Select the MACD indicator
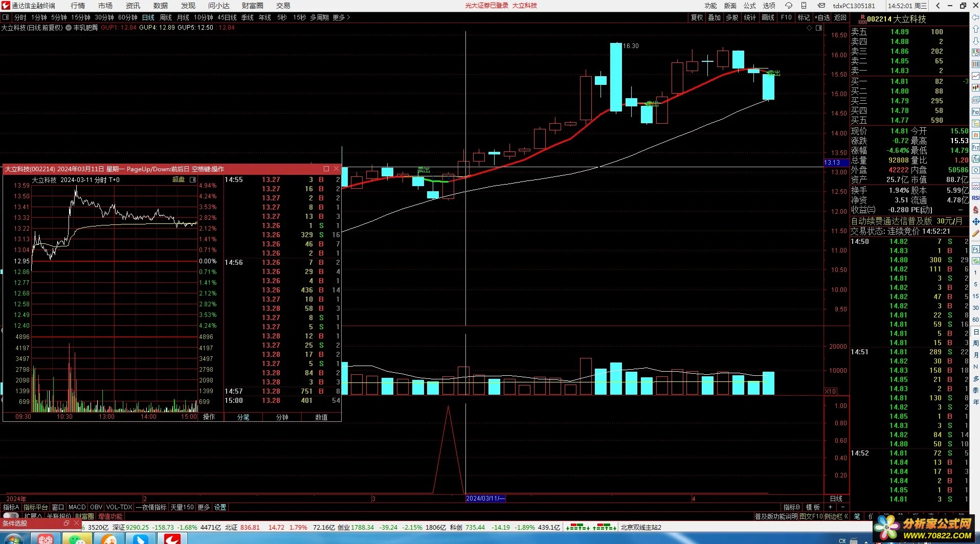Viewport: 980px width, 544px height. [77, 507]
